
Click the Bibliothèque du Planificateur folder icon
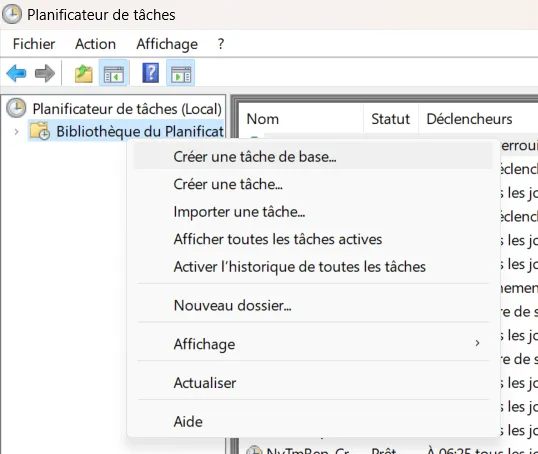pyautogui.click(x=40, y=131)
